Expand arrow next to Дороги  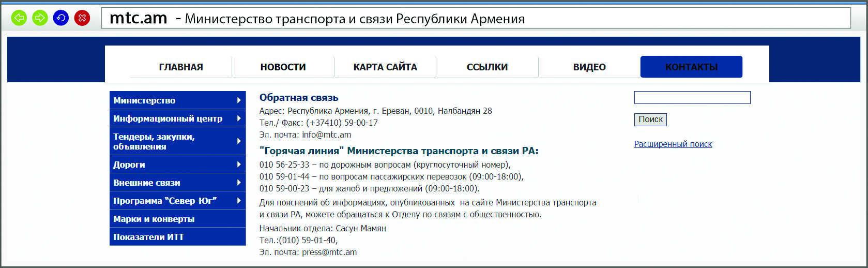point(239,165)
